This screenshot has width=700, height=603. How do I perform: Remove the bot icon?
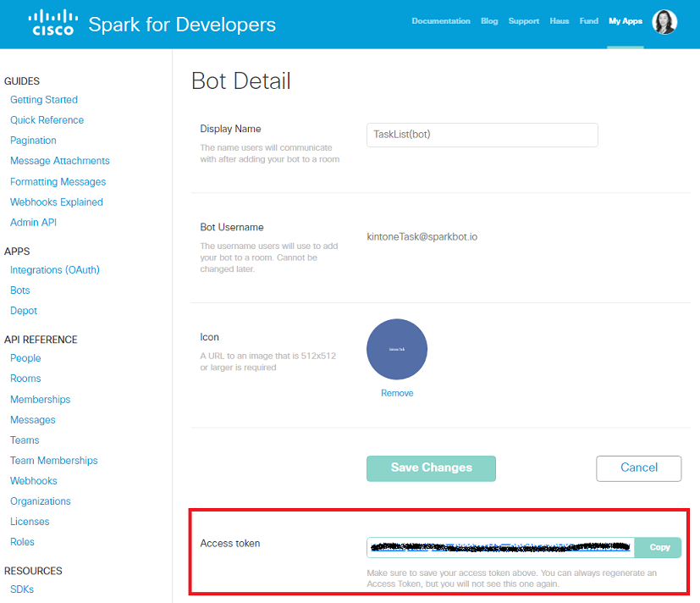[397, 393]
